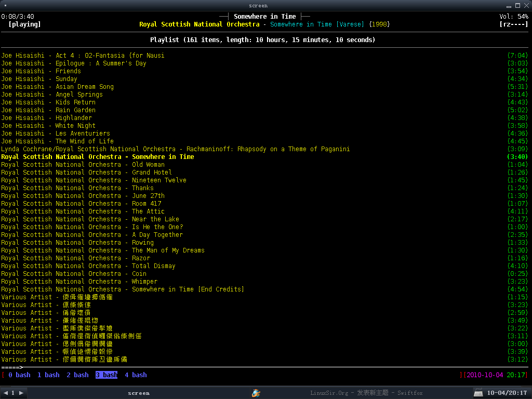The height and width of the screenshot is (399, 532).
Task: Select the 'June 27th' track
Action: [x=264, y=196]
